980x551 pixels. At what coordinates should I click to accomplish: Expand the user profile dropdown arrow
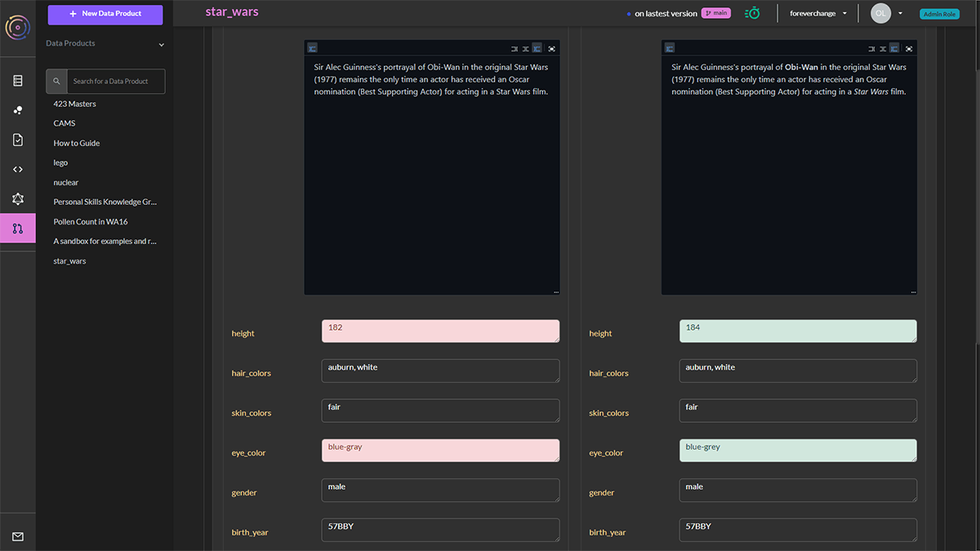click(x=900, y=13)
